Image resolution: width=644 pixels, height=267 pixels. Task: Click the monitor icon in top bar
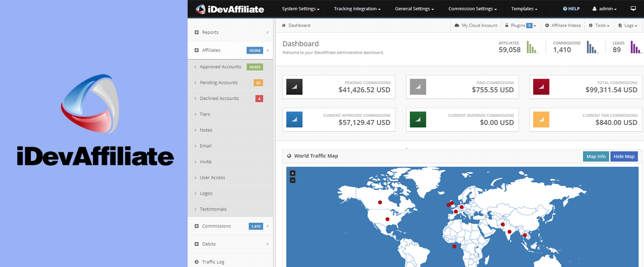coord(633,9)
